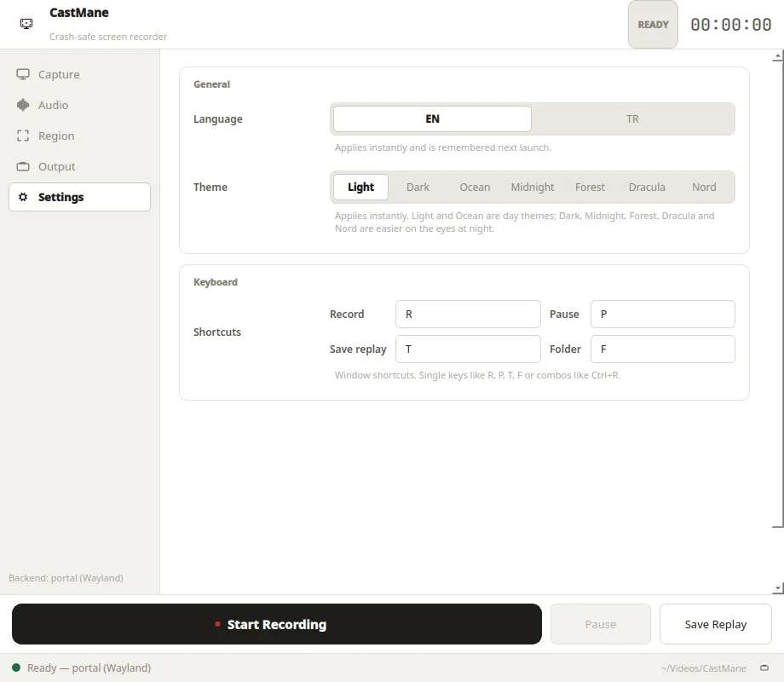The height and width of the screenshot is (682, 784).
Task: Select the Dracula theme
Action: 647,188
